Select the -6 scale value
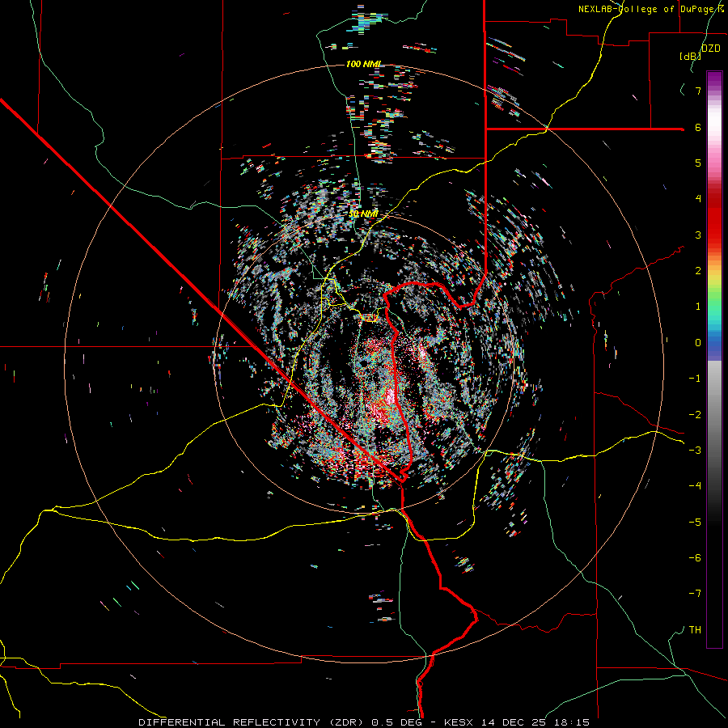728x728 pixels. point(695,558)
